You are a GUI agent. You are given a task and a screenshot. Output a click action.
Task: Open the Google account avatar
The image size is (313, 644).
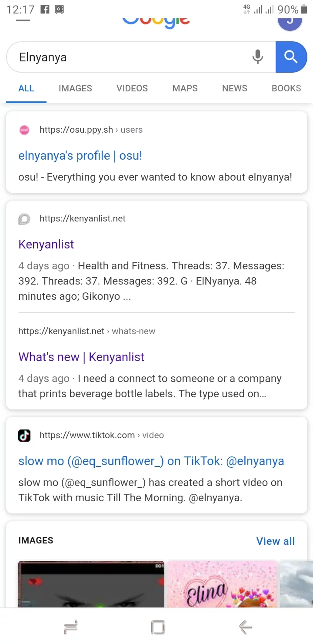[290, 21]
